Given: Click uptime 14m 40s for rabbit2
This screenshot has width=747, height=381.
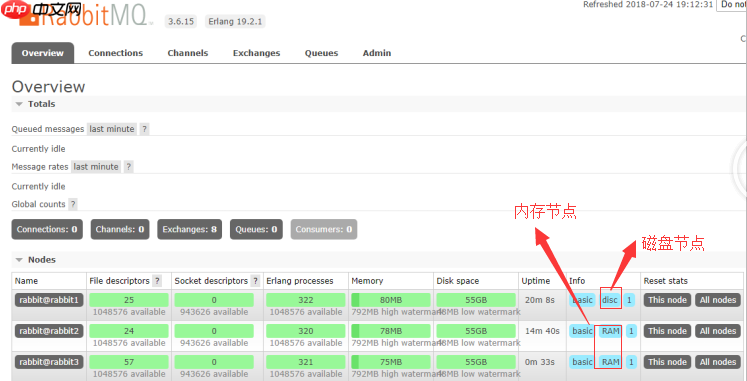Looking at the screenshot, I should 541,331.
